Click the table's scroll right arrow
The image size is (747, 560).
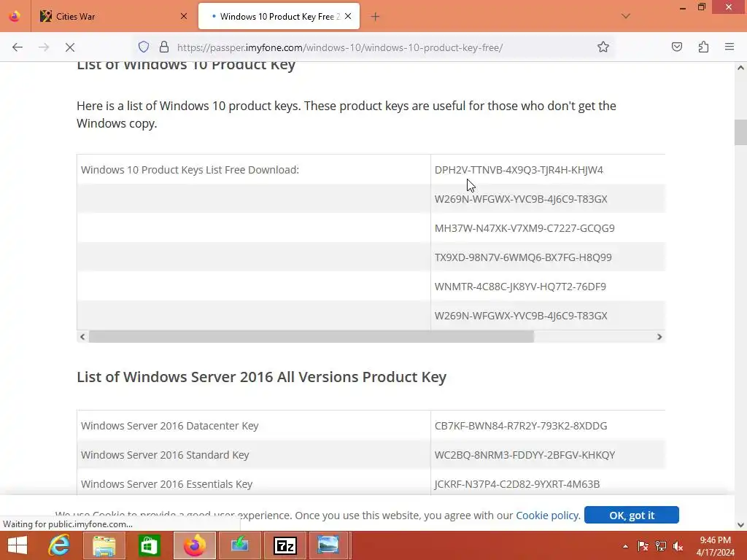click(x=659, y=337)
